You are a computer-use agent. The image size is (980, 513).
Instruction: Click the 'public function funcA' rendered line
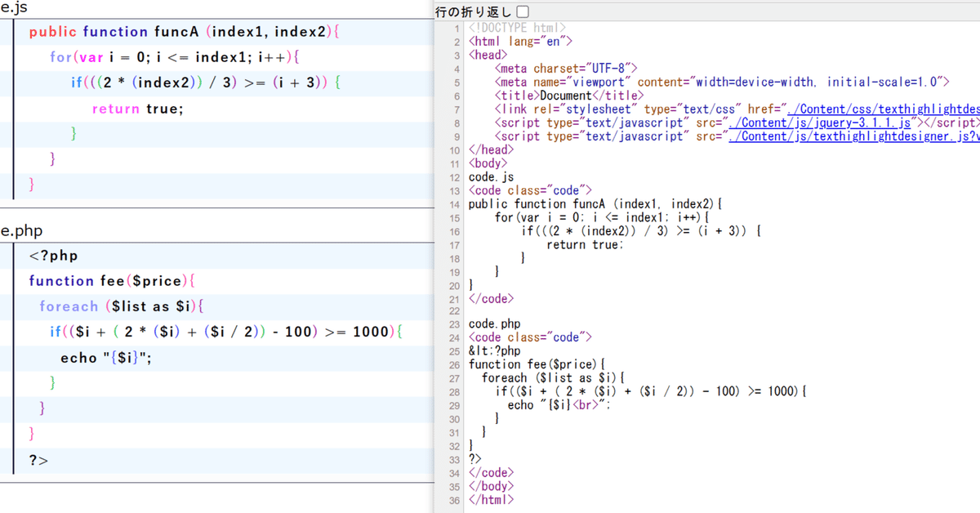(x=183, y=33)
